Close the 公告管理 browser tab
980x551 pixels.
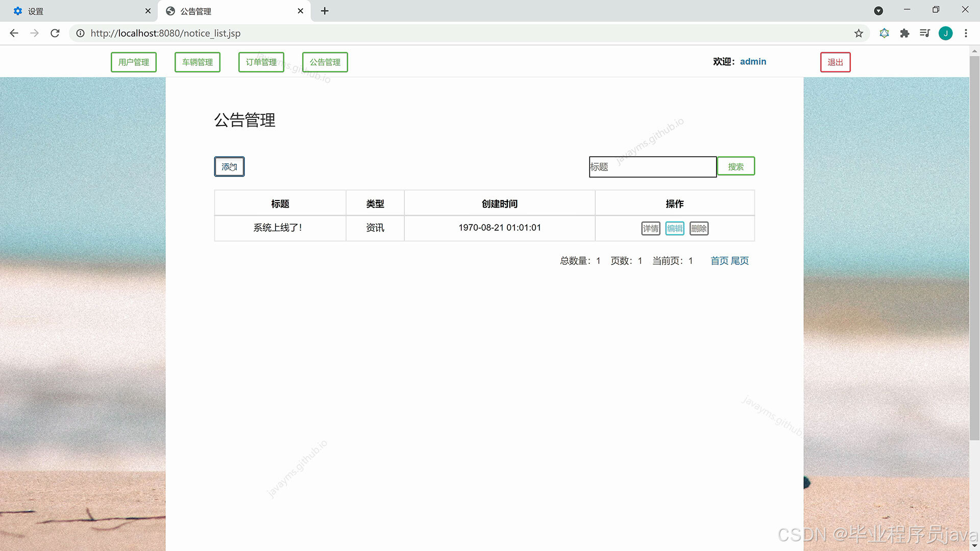[300, 11]
